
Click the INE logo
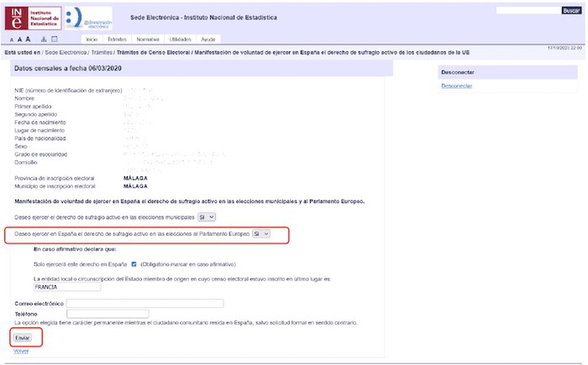click(x=33, y=18)
